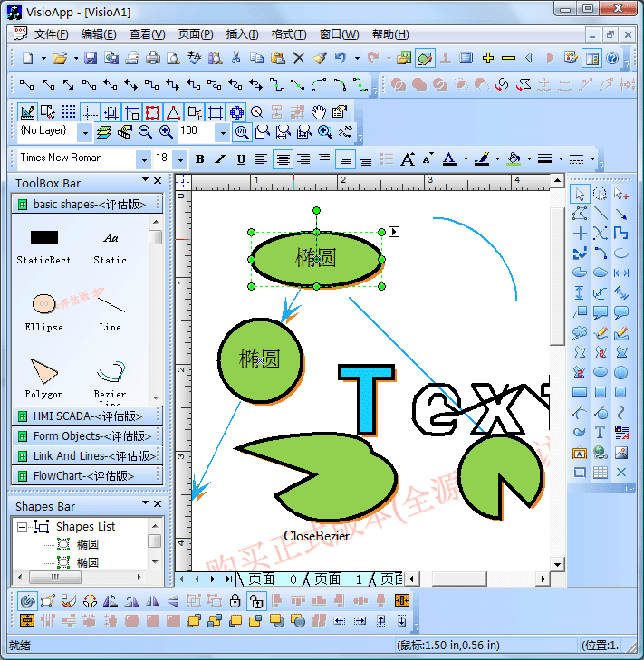Select the Text tool in the drawing palette
The image size is (644, 660).
tap(601, 433)
